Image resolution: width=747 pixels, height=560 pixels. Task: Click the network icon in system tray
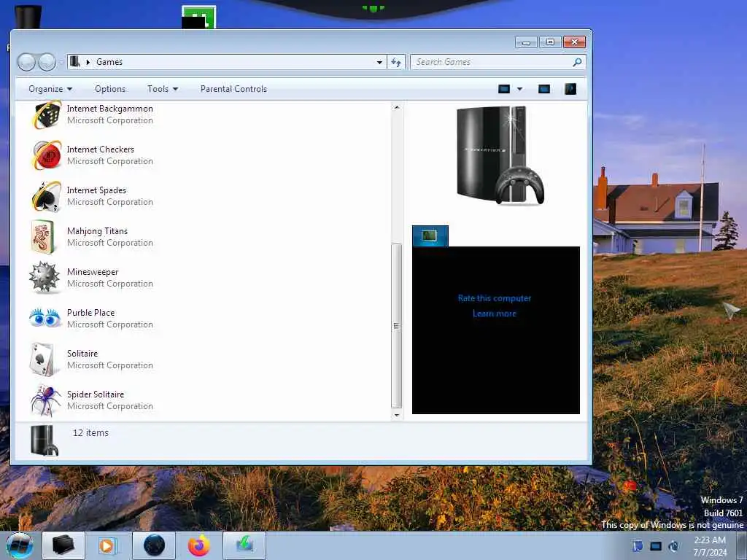[x=656, y=546]
